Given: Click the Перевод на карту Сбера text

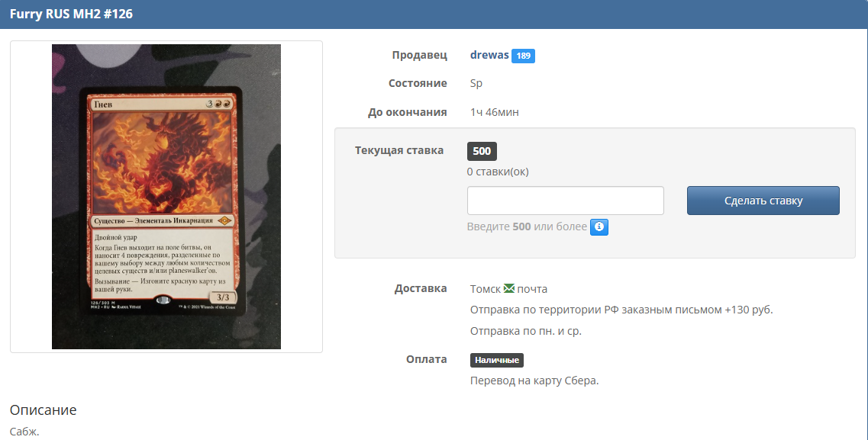Looking at the screenshot, I should 534,381.
